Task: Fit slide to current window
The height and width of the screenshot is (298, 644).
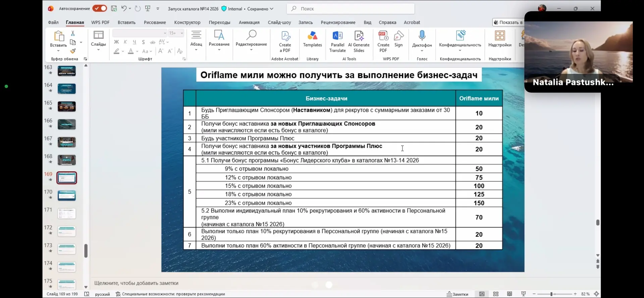Action: coord(596,294)
